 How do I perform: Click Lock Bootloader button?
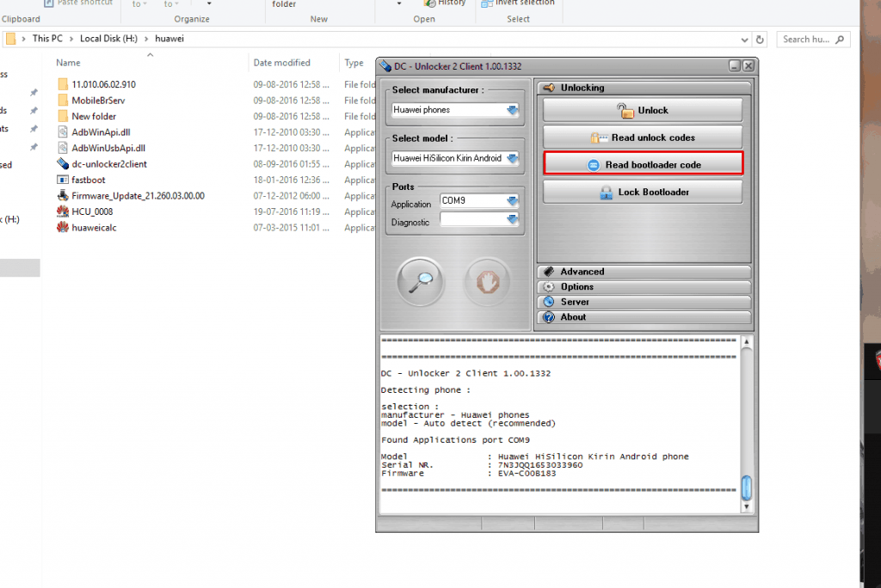[x=642, y=192]
